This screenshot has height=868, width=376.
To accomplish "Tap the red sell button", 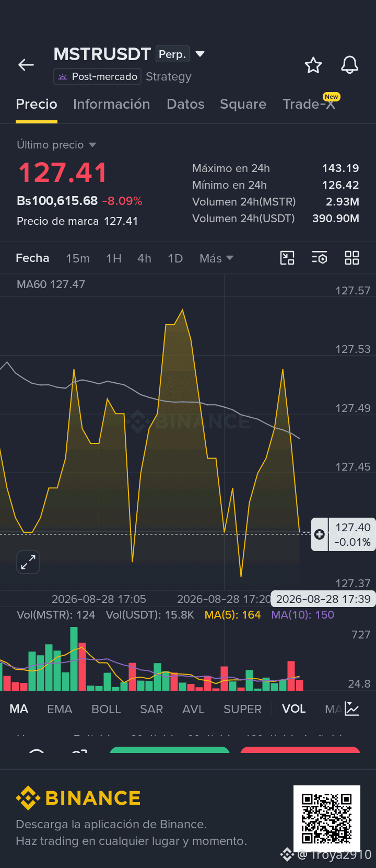I will point(300,750).
